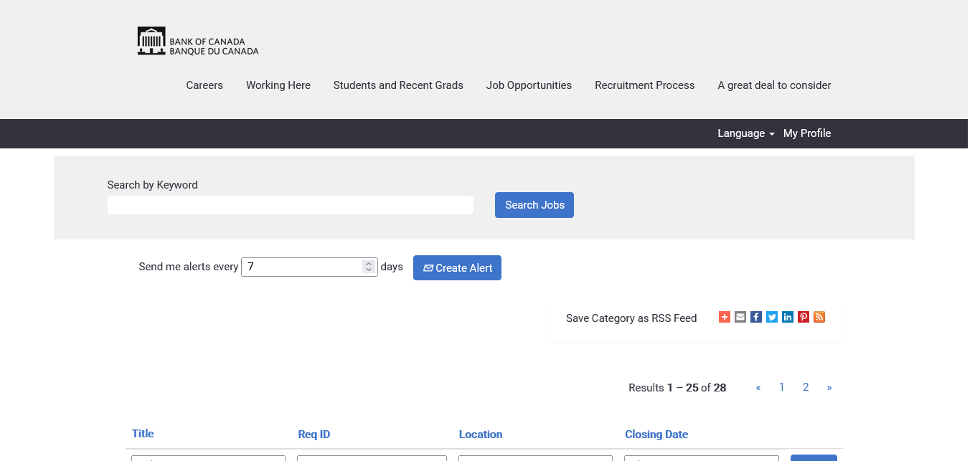The image size is (980, 461).
Task: Expand the Language dropdown
Action: click(745, 133)
